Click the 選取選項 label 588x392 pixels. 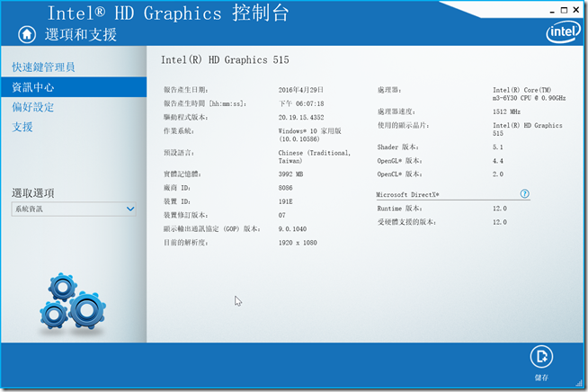[x=33, y=192]
